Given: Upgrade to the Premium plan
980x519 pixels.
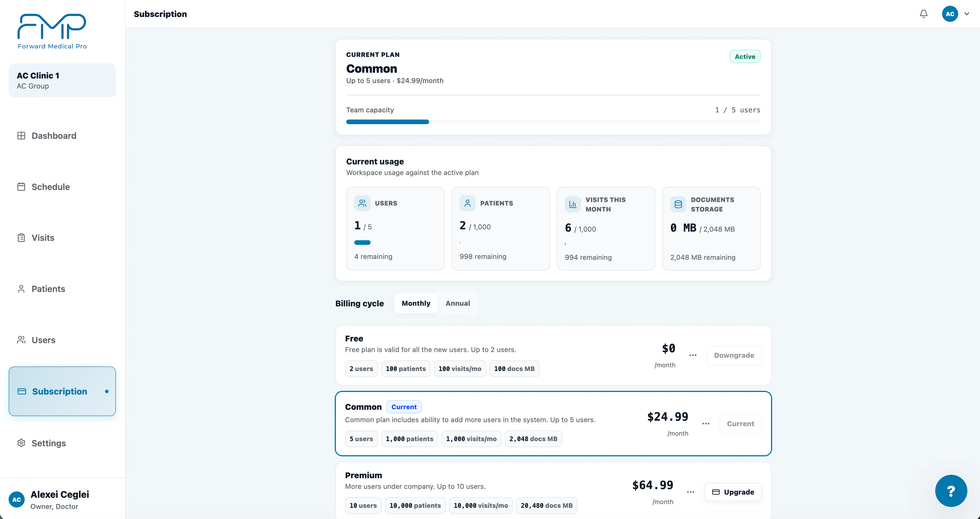Looking at the screenshot, I should (x=733, y=492).
